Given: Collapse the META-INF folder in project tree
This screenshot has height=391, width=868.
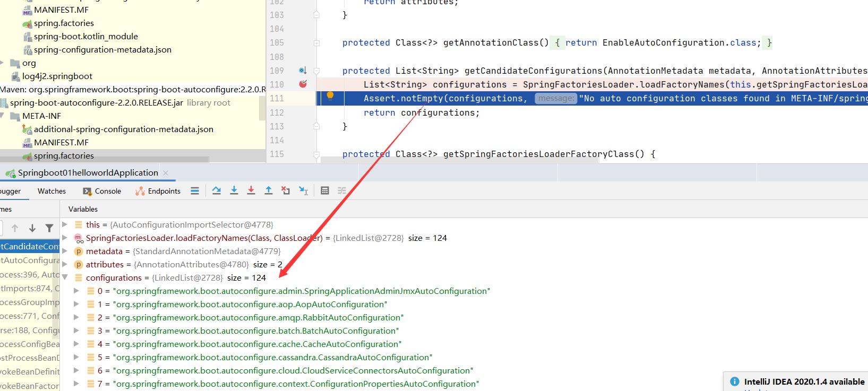Looking at the screenshot, I should click(2, 116).
